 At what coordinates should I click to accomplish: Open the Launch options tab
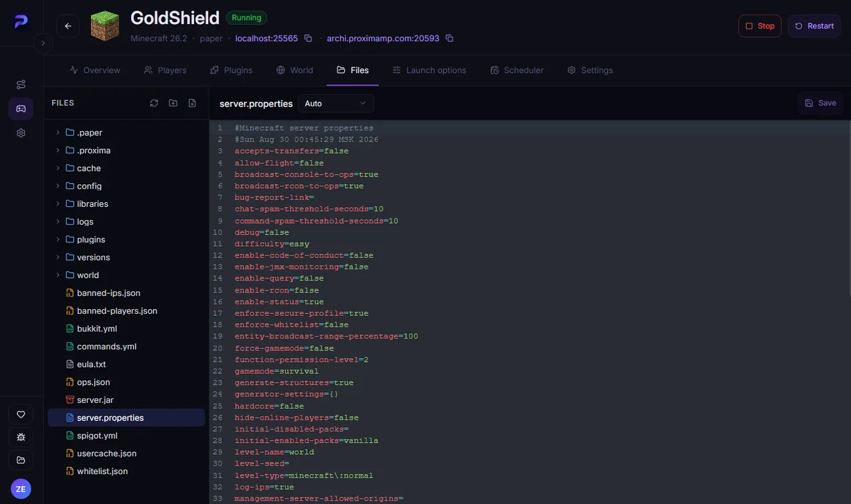tap(429, 70)
